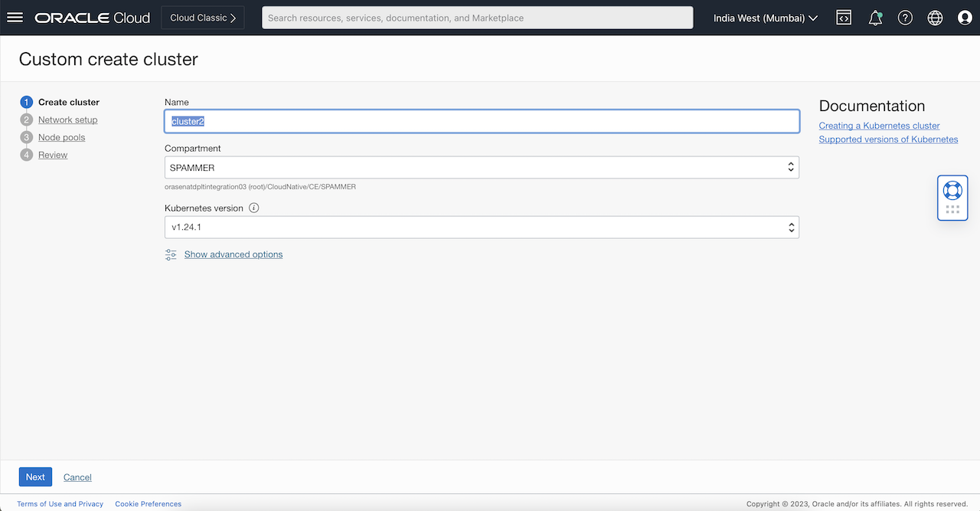Click step 2 circle, Network setup
Image resolution: width=980 pixels, height=511 pixels.
click(27, 120)
